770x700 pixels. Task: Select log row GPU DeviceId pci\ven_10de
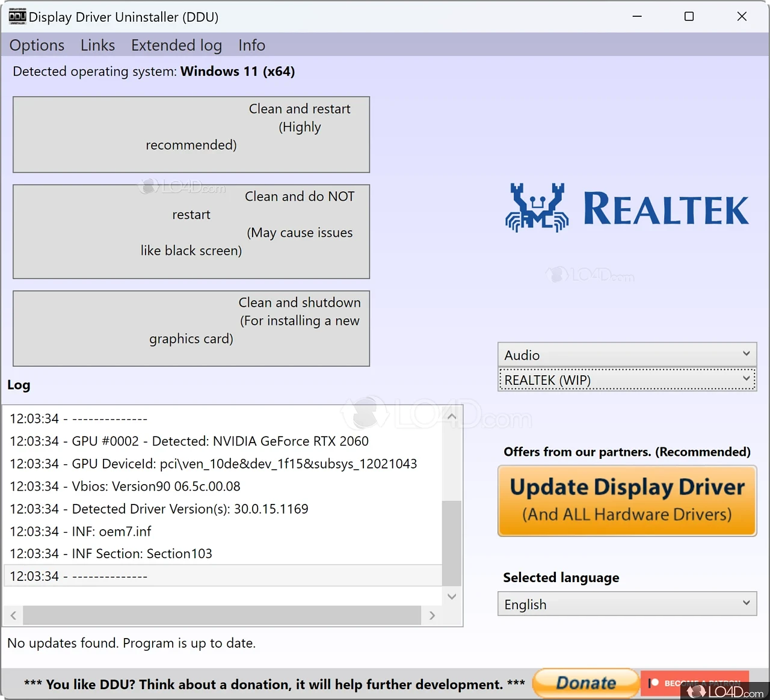[223, 464]
